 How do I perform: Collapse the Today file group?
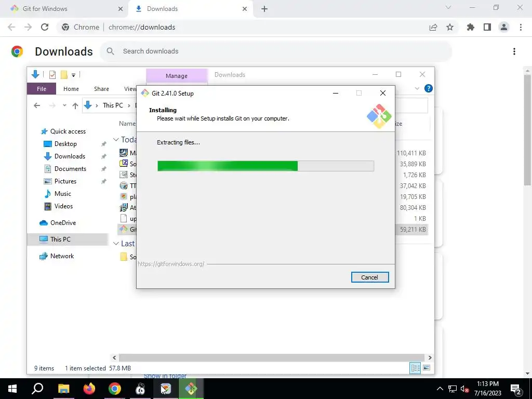pyautogui.click(x=116, y=139)
